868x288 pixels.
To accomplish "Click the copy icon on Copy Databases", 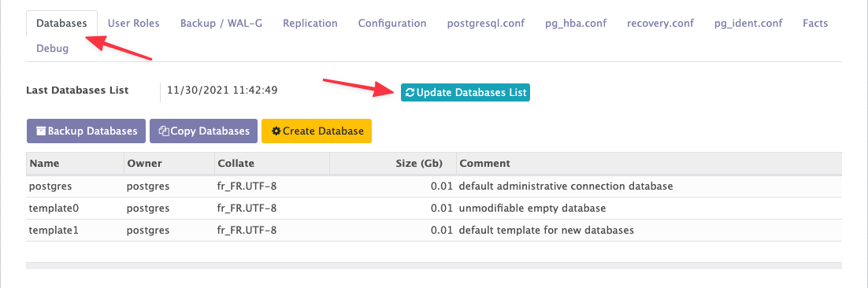I will point(163,131).
